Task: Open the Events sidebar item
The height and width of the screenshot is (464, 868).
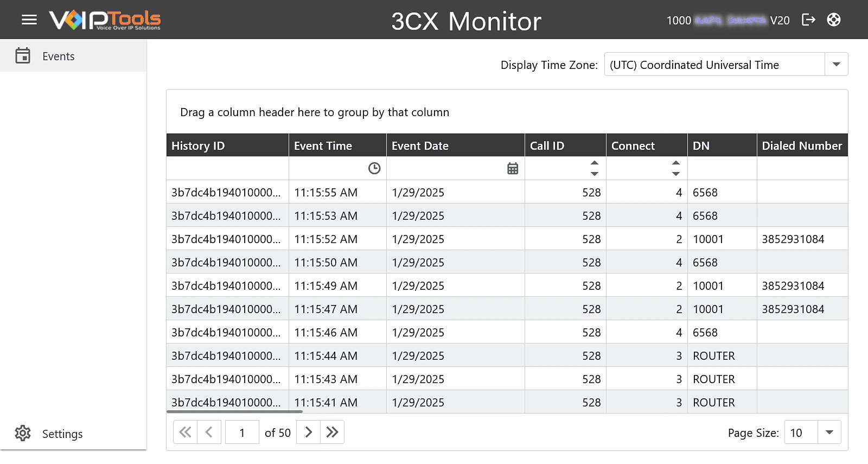Action: pyautogui.click(x=73, y=56)
